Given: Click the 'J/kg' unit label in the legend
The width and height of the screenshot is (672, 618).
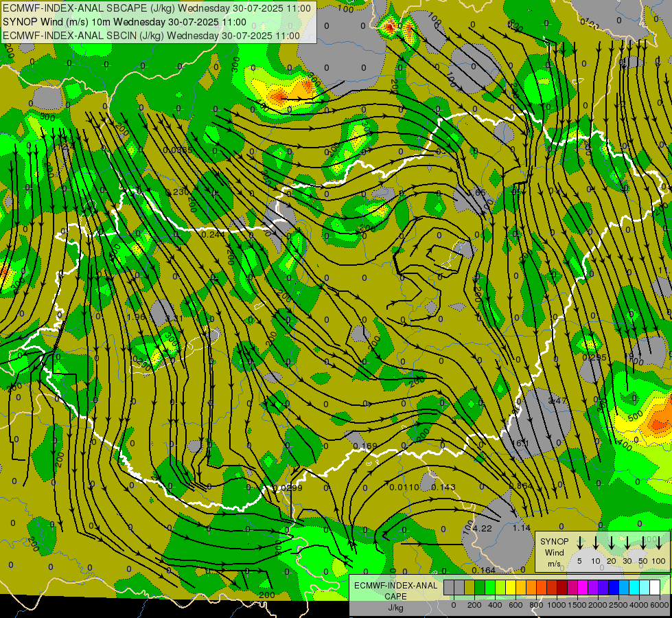Looking at the screenshot, I should [395, 608].
